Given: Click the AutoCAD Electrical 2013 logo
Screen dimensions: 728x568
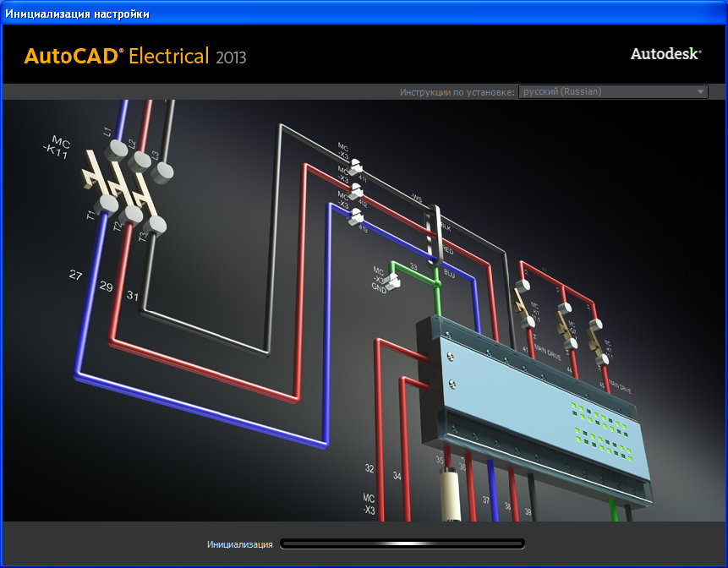Looking at the screenshot, I should click(x=135, y=57).
